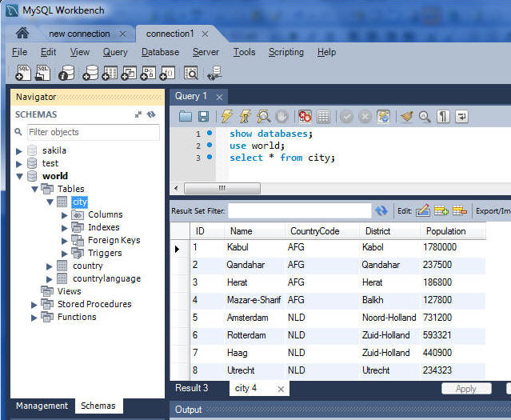
Task: Open the Database menu
Action: (x=160, y=52)
